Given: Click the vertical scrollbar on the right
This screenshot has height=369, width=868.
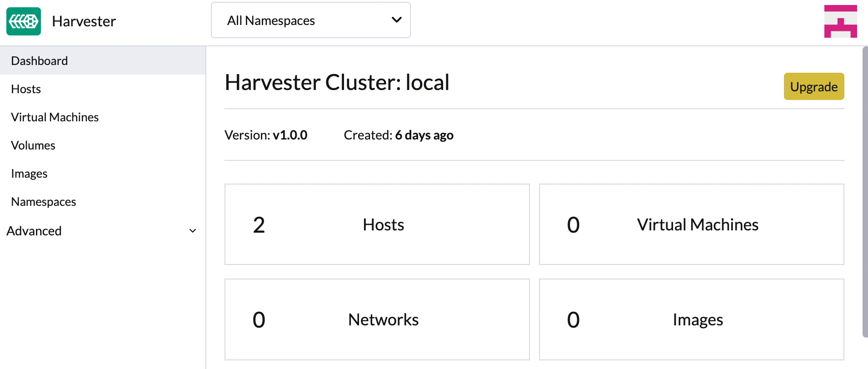Looking at the screenshot, I should pos(865,191).
